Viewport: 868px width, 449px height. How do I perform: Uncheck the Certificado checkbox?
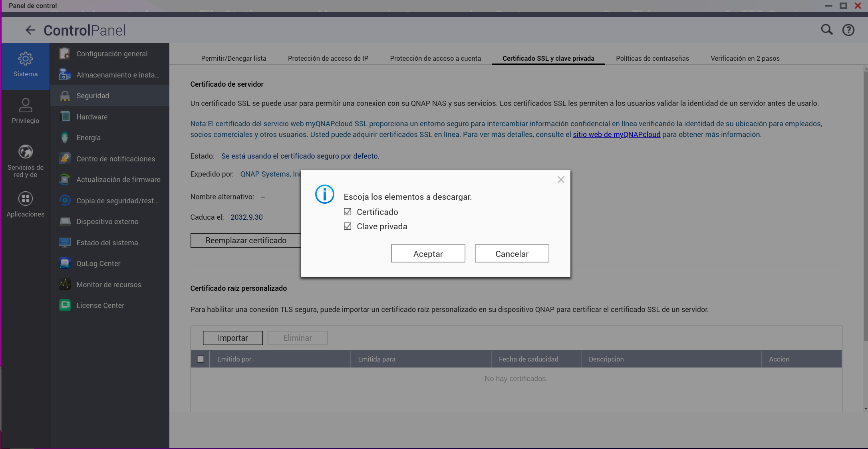(x=348, y=212)
